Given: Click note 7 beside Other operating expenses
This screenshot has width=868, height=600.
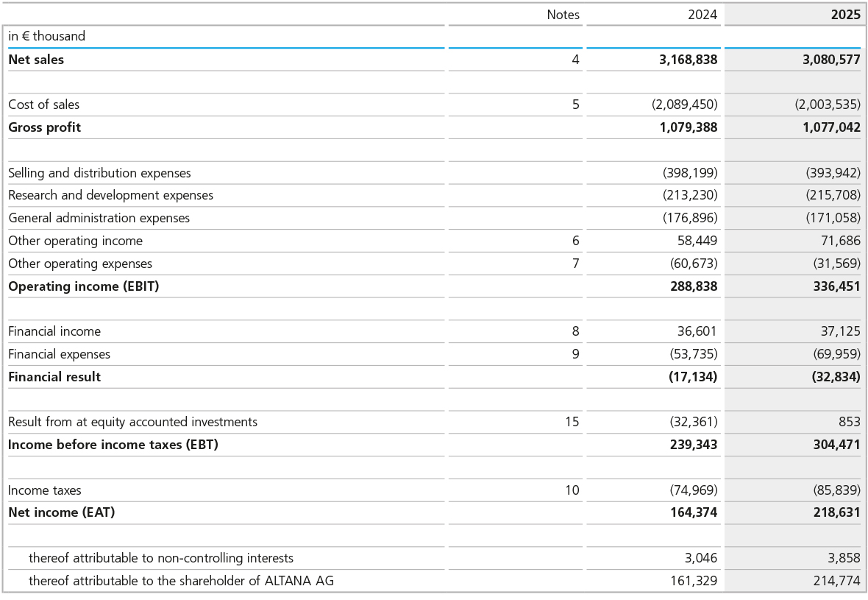Looking at the screenshot, I should coord(575,264).
